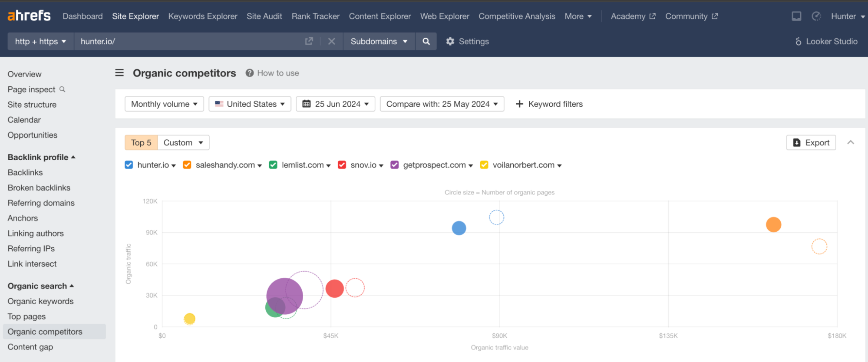
Task: Uncheck the lemlist.com checkbox
Action: click(273, 165)
